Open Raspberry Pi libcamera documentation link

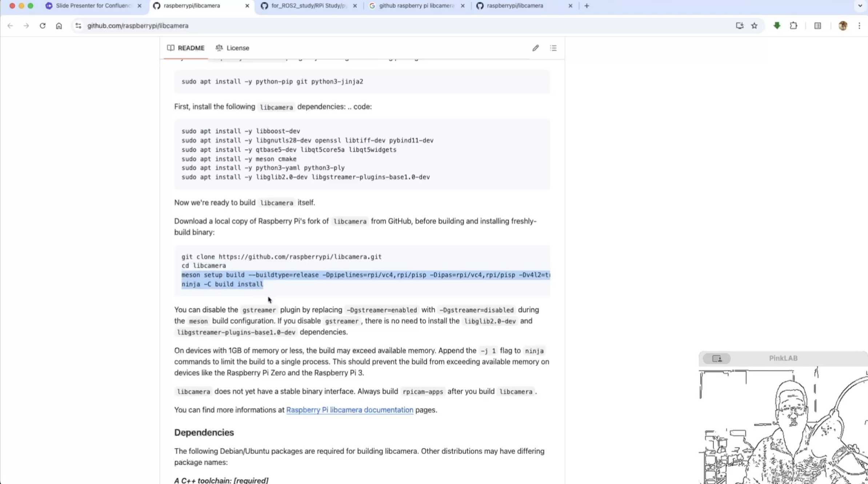point(349,410)
